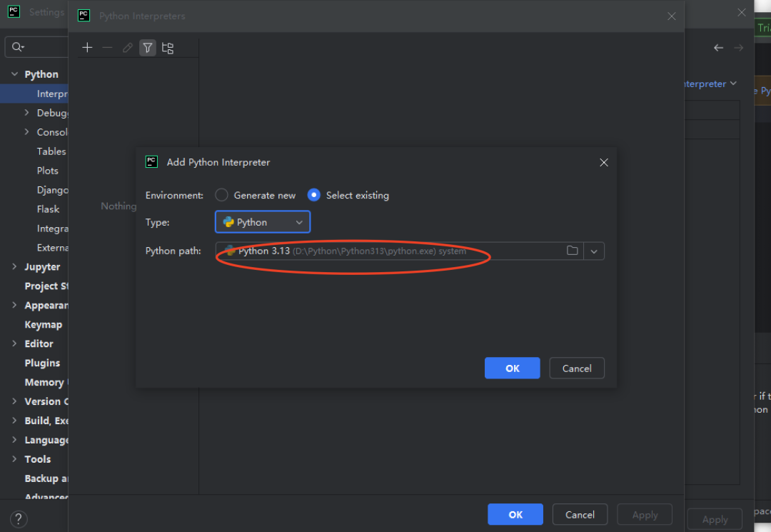Expand the Version Control settings node
This screenshot has height=532, width=771.
pos(15,401)
